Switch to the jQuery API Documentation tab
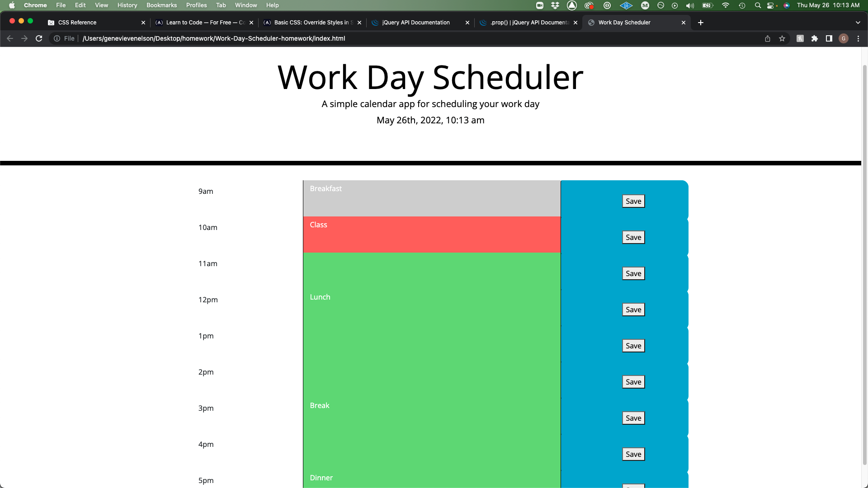 (420, 23)
